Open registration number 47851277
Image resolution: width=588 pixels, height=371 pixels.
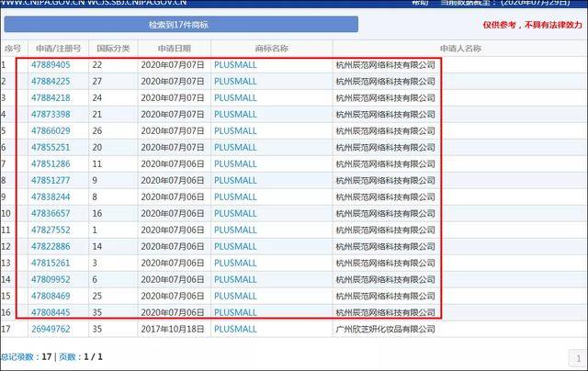pos(51,180)
